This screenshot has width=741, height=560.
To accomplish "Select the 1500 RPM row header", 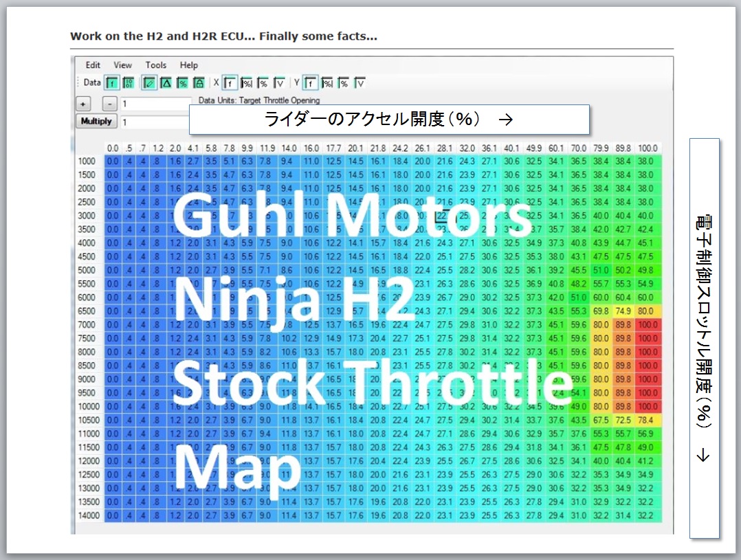I will coord(87,175).
